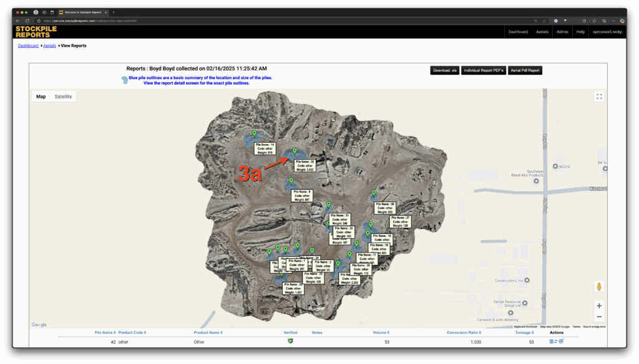Viewport: 639px width, 364px height.
Task: Toggle fullscreen map view
Action: tap(599, 97)
